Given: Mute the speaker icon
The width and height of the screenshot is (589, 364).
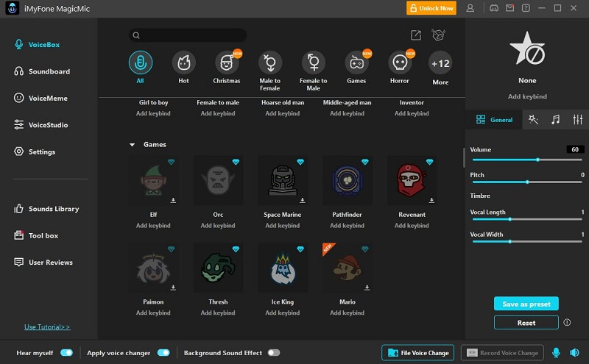Looking at the screenshot, I should (575, 353).
